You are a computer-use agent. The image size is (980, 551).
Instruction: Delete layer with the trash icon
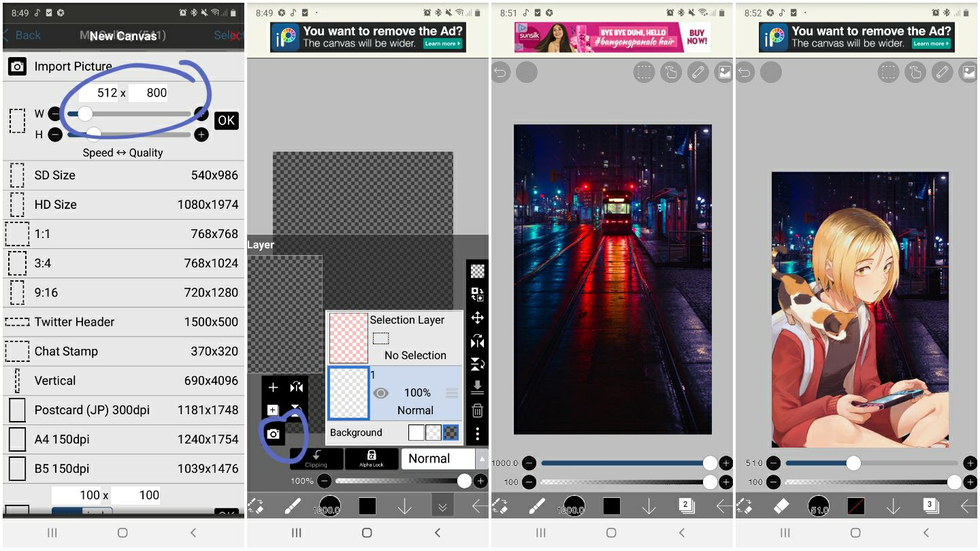(x=478, y=410)
